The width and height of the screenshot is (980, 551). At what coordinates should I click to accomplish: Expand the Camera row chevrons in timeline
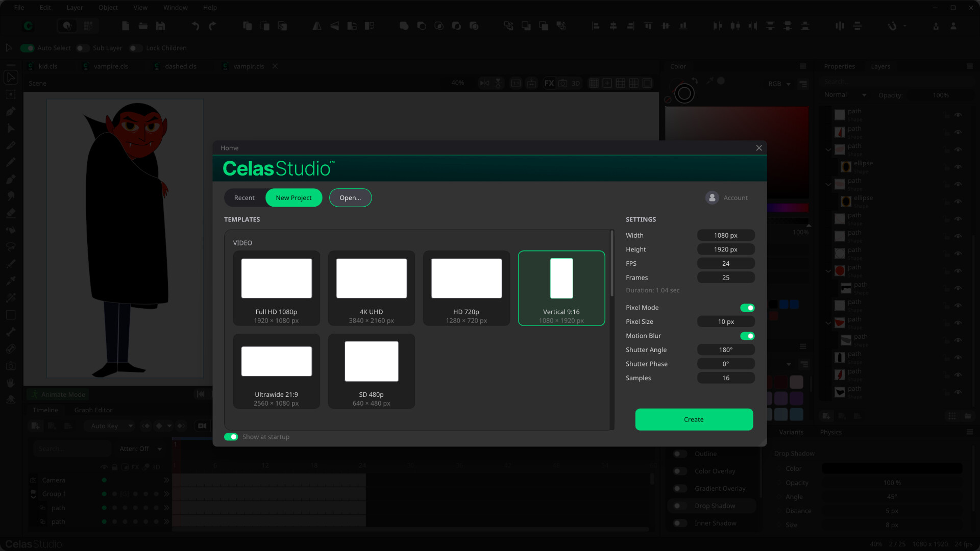tap(166, 481)
